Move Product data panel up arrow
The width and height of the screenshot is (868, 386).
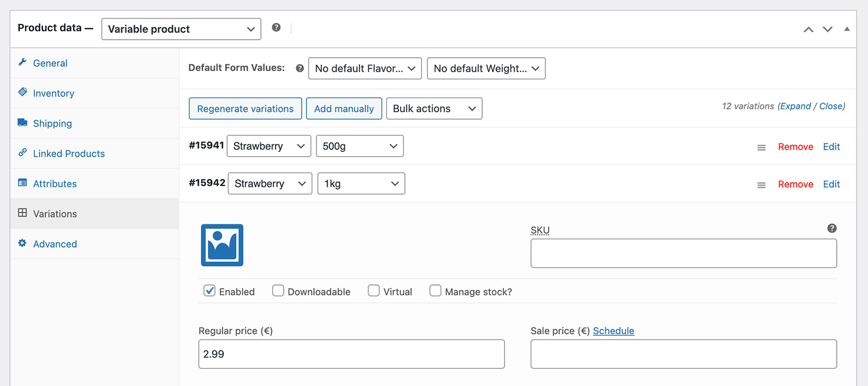pos(808,30)
